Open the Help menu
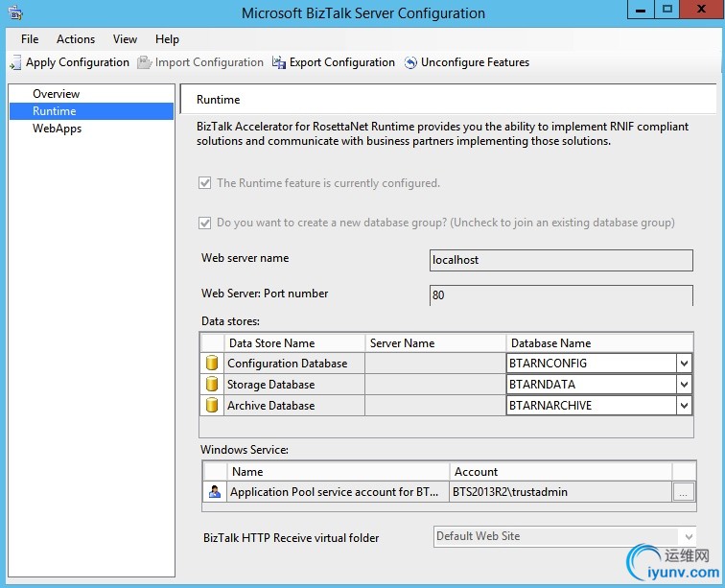Viewport: 725px width, 588px height. 167,39
